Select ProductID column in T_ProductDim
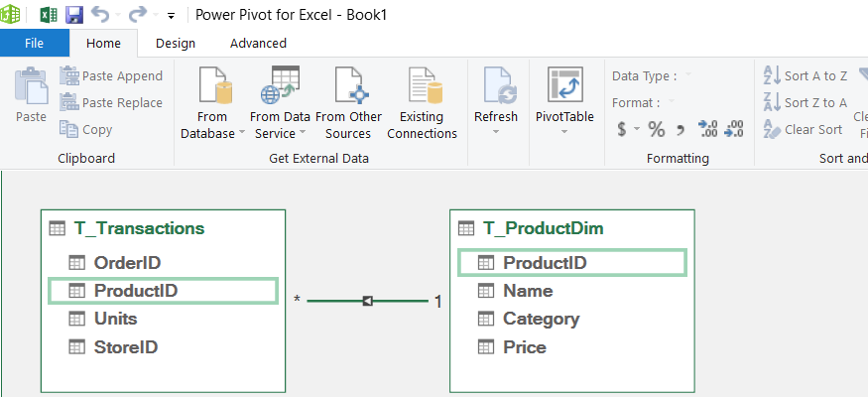 [572, 262]
